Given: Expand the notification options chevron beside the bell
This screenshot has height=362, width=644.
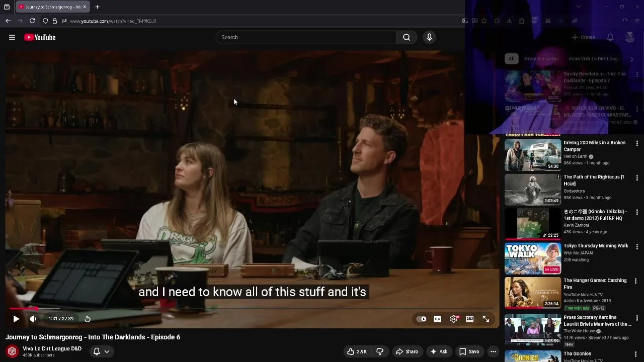Looking at the screenshot, I should (107, 351).
